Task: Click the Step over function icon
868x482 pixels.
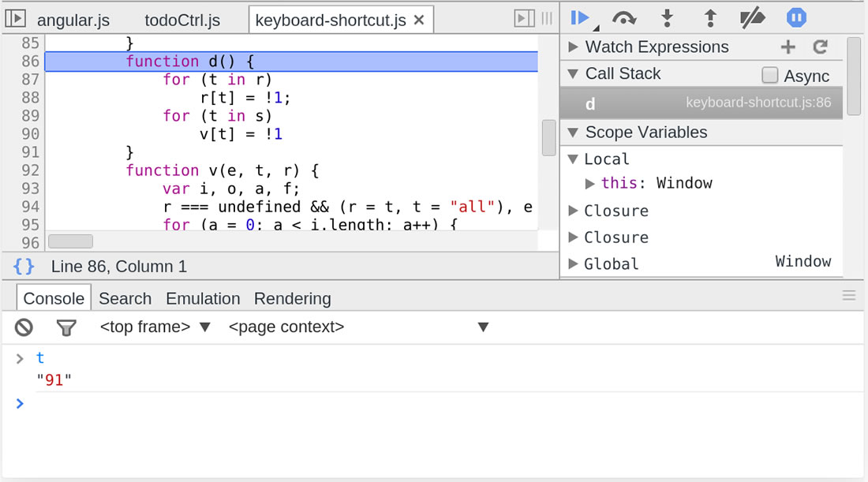Action: (x=624, y=18)
